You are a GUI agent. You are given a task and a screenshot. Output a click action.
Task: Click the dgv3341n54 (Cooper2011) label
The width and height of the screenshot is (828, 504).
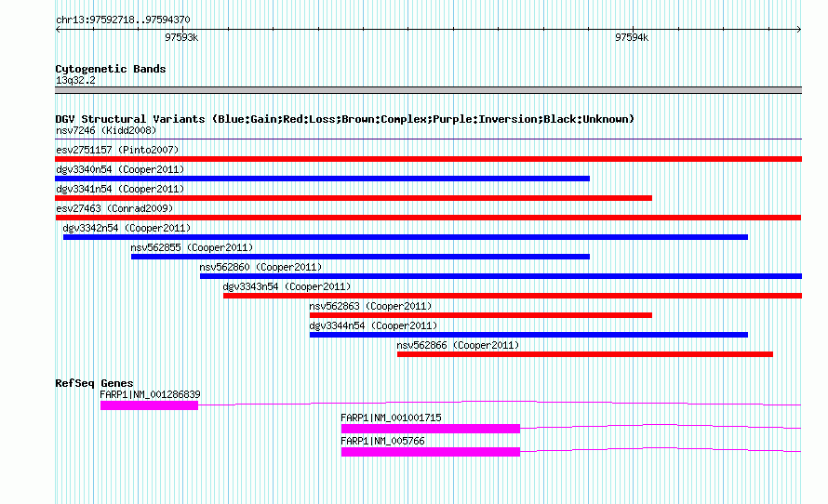click(x=120, y=189)
